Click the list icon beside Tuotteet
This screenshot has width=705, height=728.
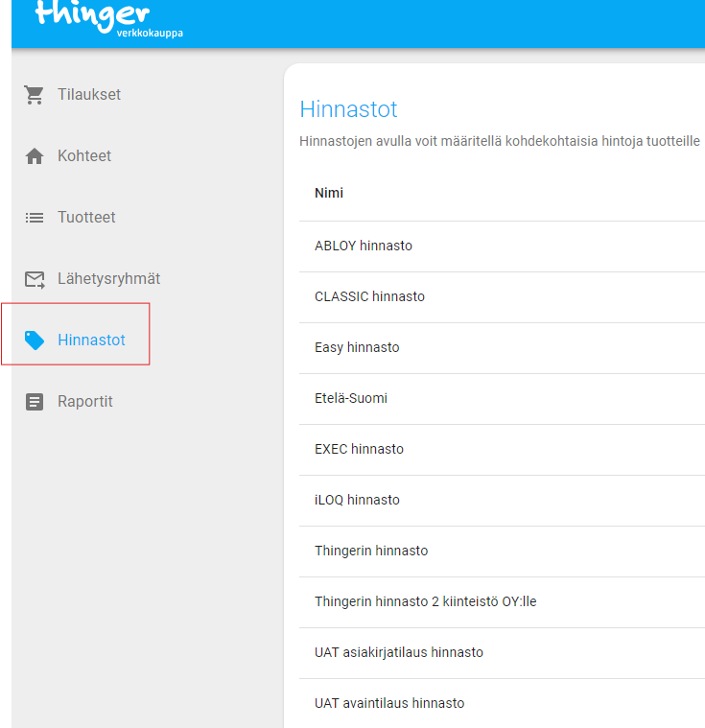pos(35,218)
